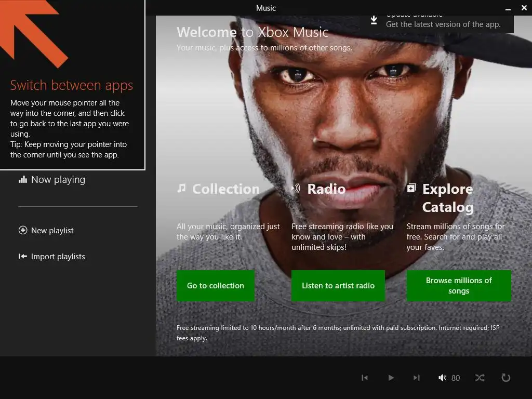The width and height of the screenshot is (532, 399).
Task: Click the Now playing bars icon
Action: click(23, 179)
